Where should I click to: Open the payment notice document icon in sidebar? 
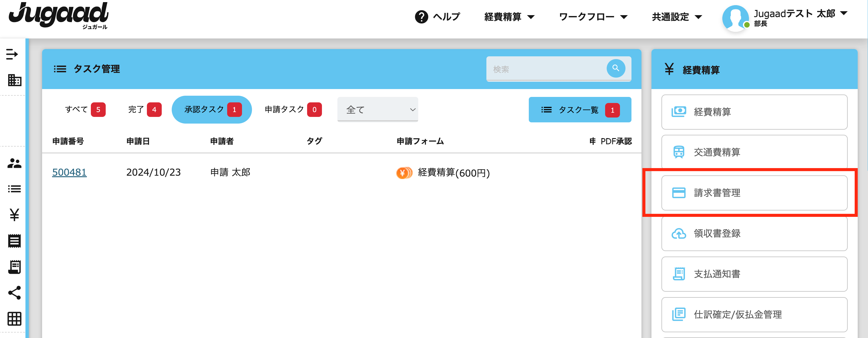[x=15, y=267]
